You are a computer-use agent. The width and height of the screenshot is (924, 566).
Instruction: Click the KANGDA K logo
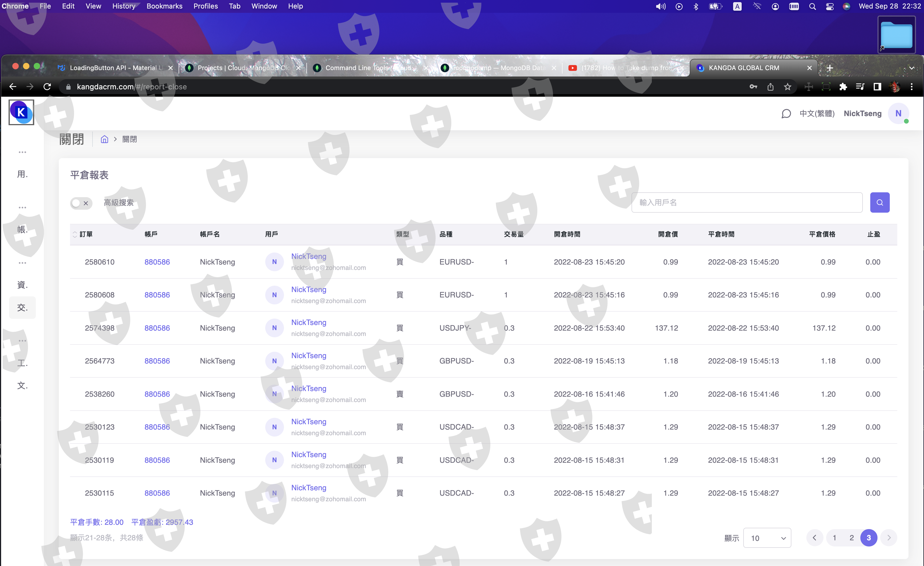pos(21,112)
